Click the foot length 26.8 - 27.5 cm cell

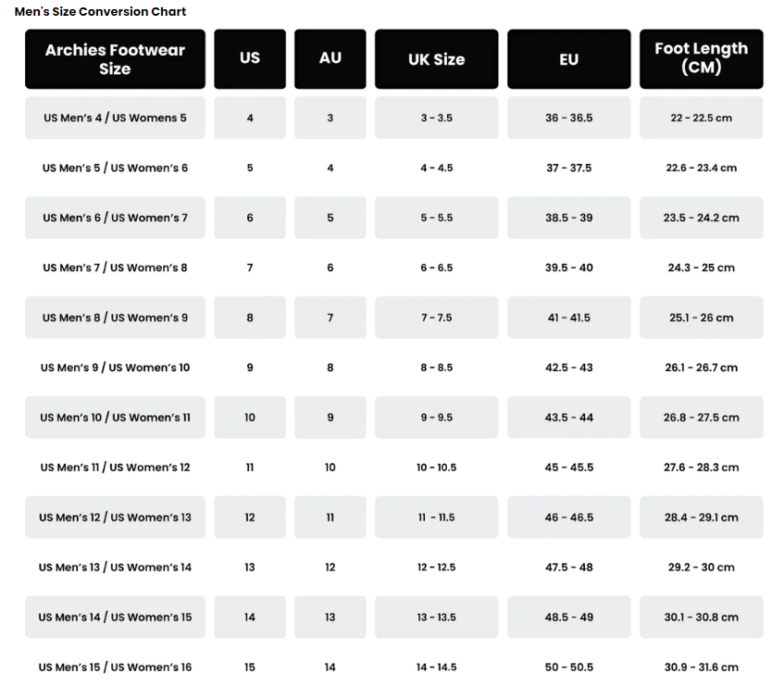[x=701, y=418]
